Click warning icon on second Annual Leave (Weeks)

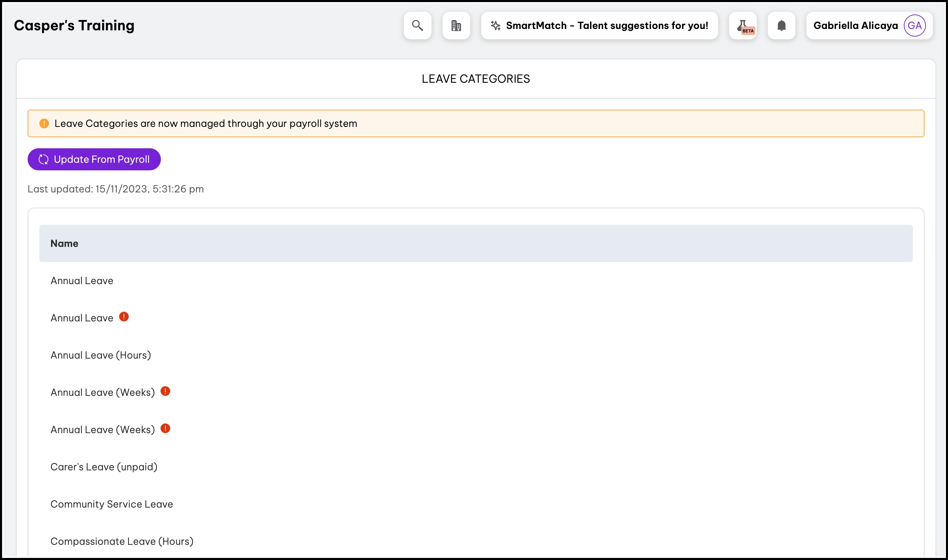(165, 429)
